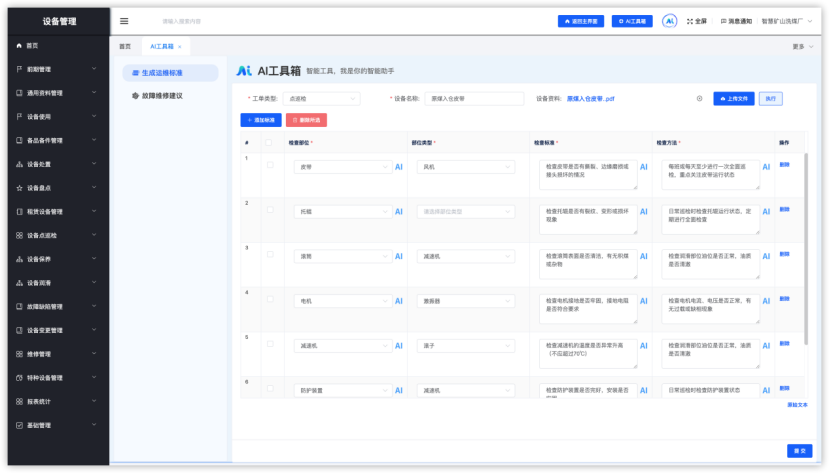The image size is (830, 474).
Task: Close the AI工具箱 tab with its x
Action: point(179,47)
